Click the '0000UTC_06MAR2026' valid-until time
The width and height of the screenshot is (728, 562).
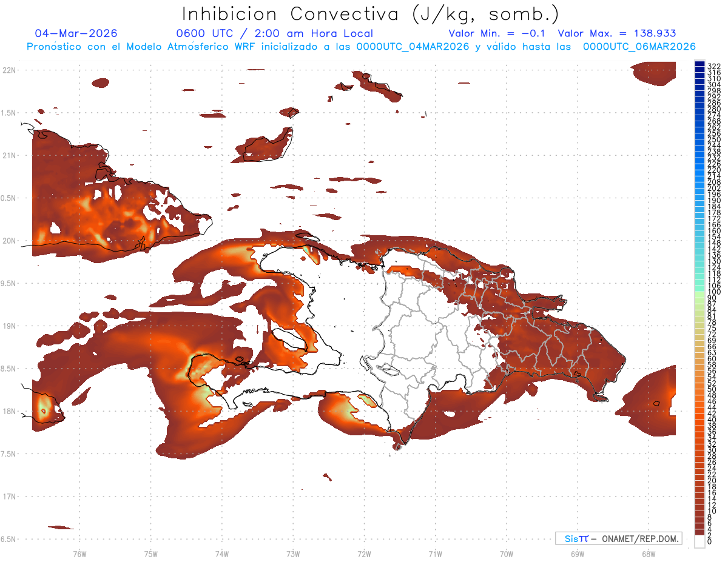639,47
